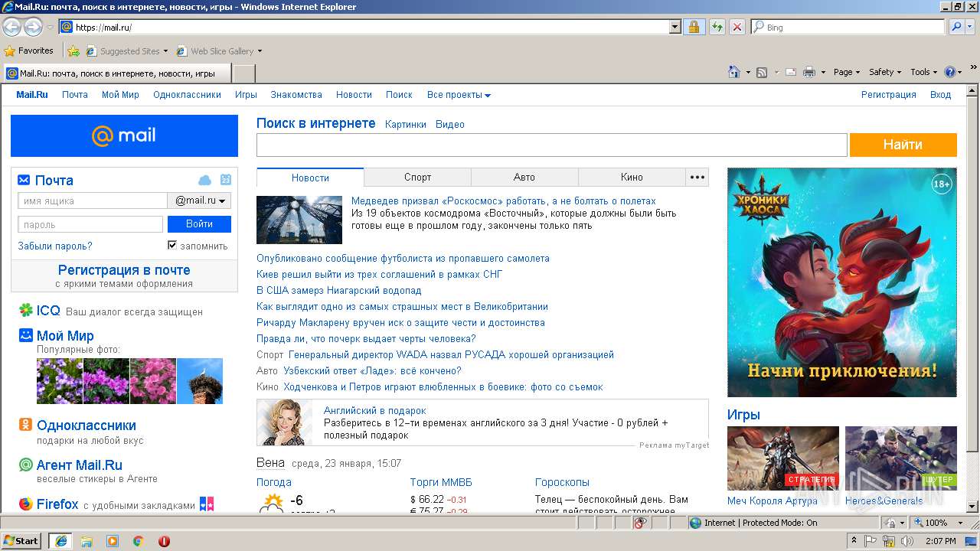The height and width of the screenshot is (551, 980).
Task: Open the Хроники Хаоса game ad banner
Action: pyautogui.click(x=842, y=282)
